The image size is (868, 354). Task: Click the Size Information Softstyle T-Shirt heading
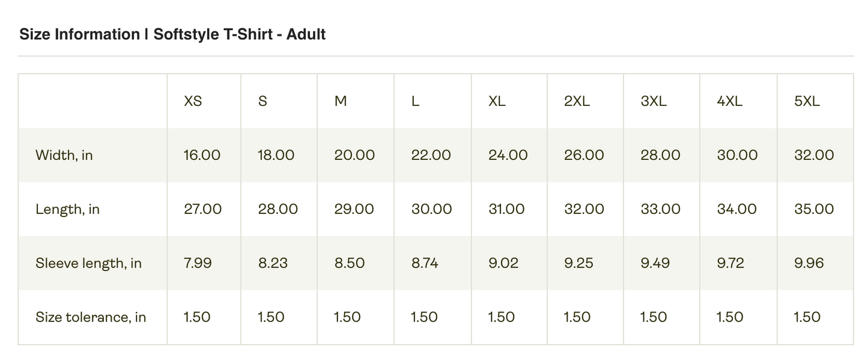pos(172,34)
